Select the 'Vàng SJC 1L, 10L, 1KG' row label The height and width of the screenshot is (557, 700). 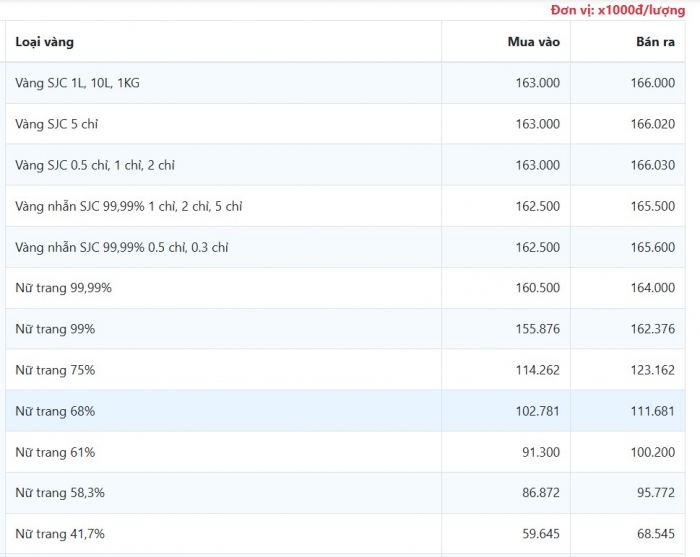(78, 83)
